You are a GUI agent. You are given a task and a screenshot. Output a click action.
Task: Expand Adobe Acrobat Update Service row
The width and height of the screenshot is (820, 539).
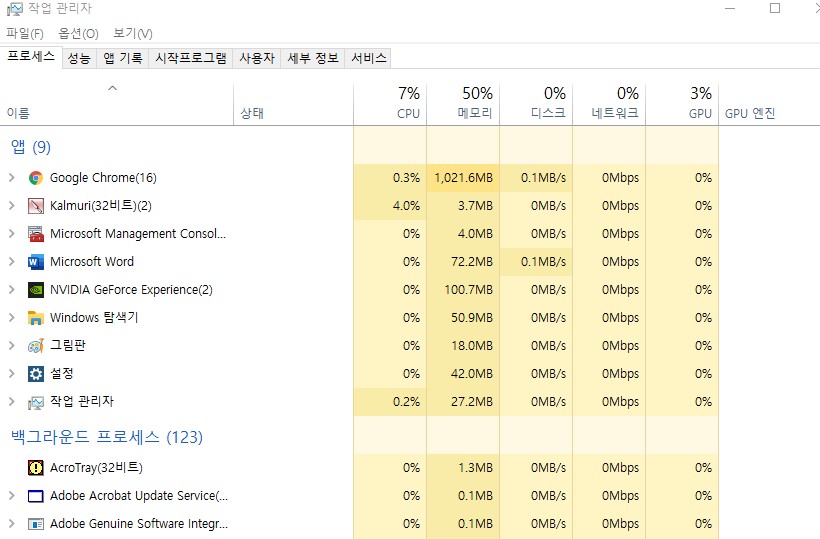click(x=12, y=496)
